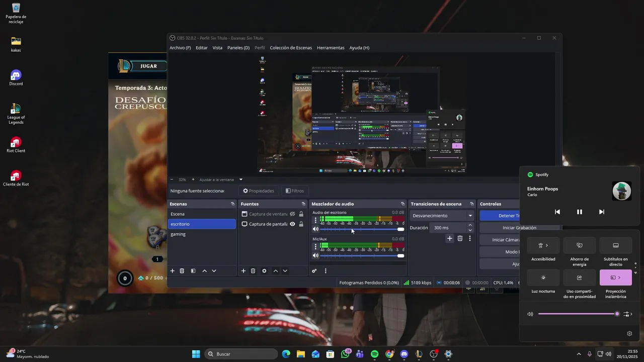Zoom in the OBS preview
Screen dimensions: 644x362
click(193, 179)
